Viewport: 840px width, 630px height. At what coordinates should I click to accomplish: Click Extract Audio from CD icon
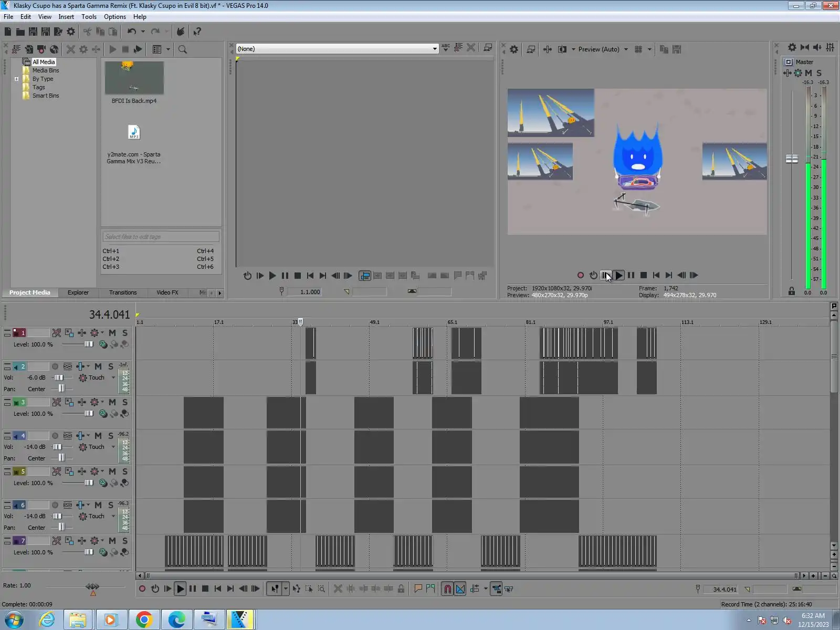(x=54, y=49)
